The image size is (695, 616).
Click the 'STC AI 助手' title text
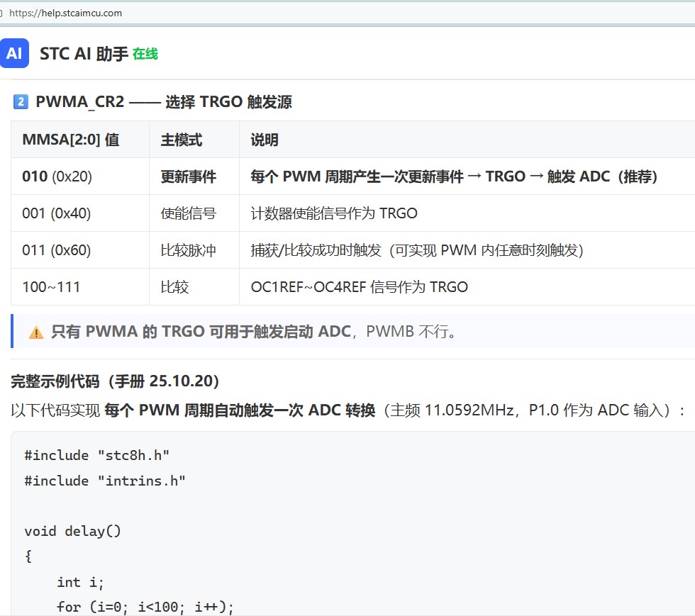pos(84,54)
